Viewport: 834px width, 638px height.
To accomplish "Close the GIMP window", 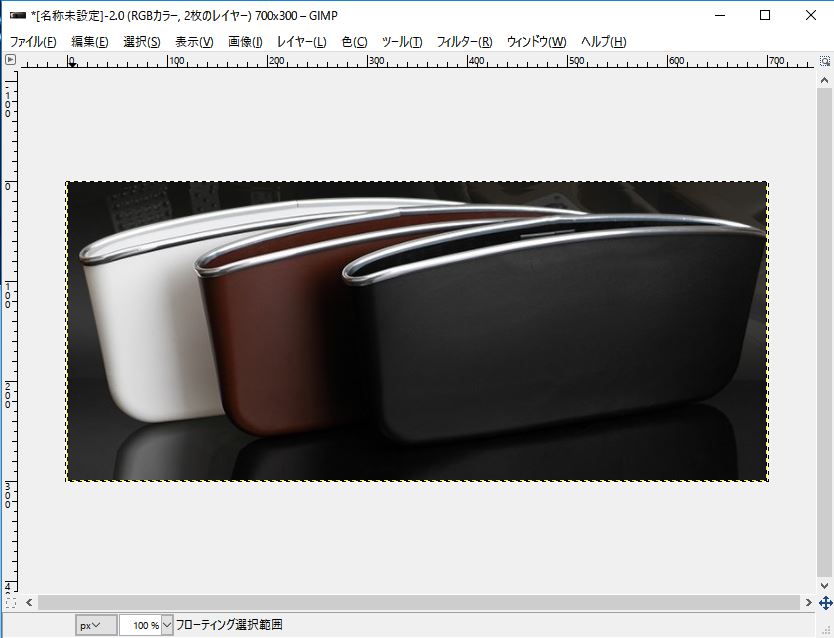I will click(x=811, y=15).
